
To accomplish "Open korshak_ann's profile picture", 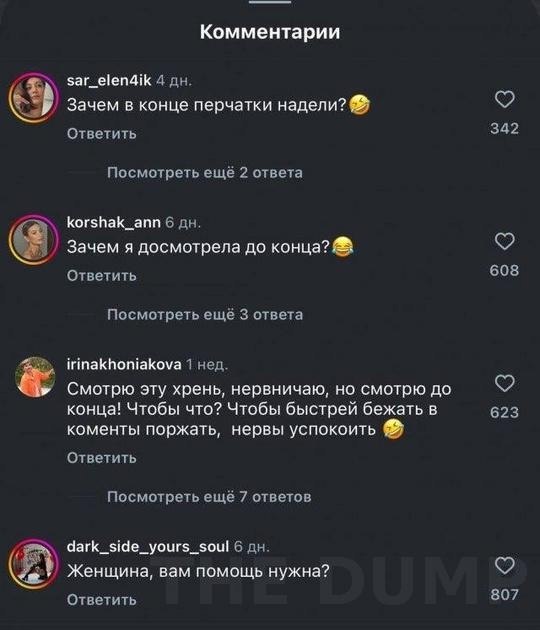I will [34, 239].
